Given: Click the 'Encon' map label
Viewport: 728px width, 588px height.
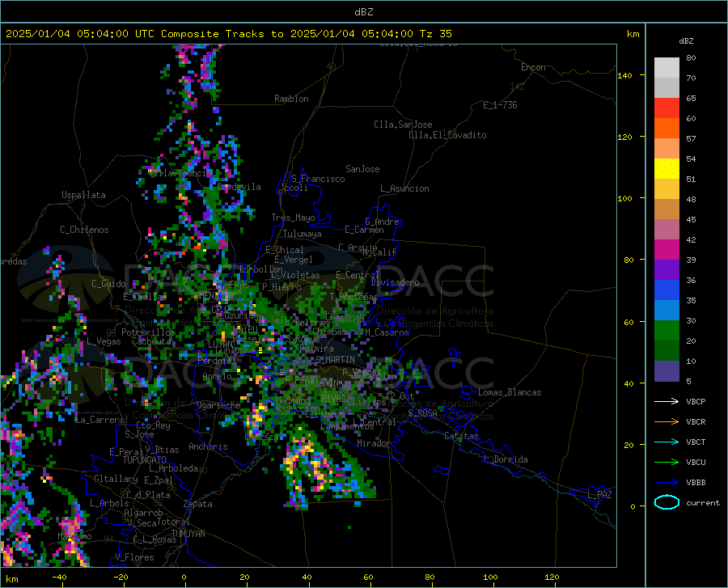Looking at the screenshot, I should coord(533,67).
